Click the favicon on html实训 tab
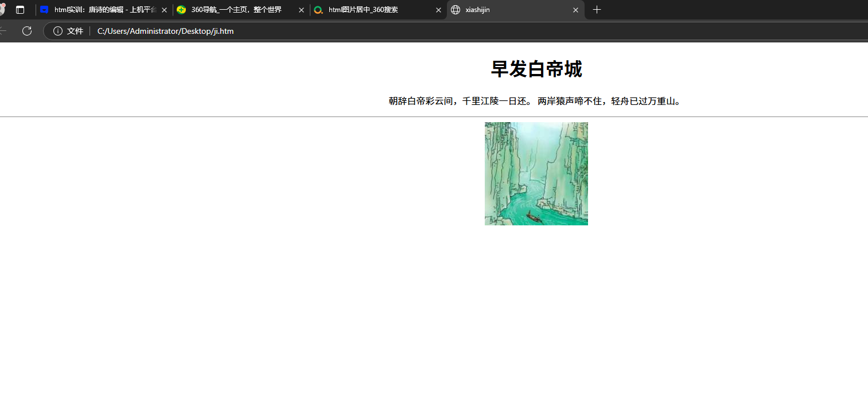This screenshot has width=868, height=418. [x=44, y=10]
